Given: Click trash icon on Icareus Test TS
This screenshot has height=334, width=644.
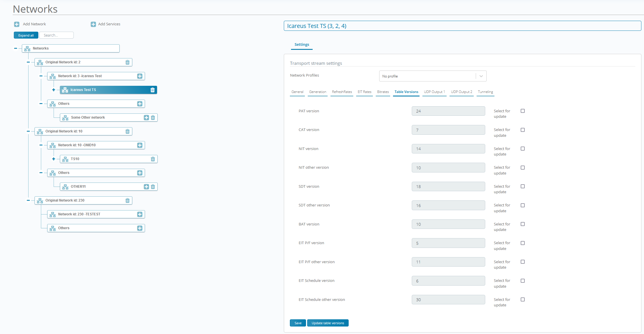Looking at the screenshot, I should click(x=152, y=90).
